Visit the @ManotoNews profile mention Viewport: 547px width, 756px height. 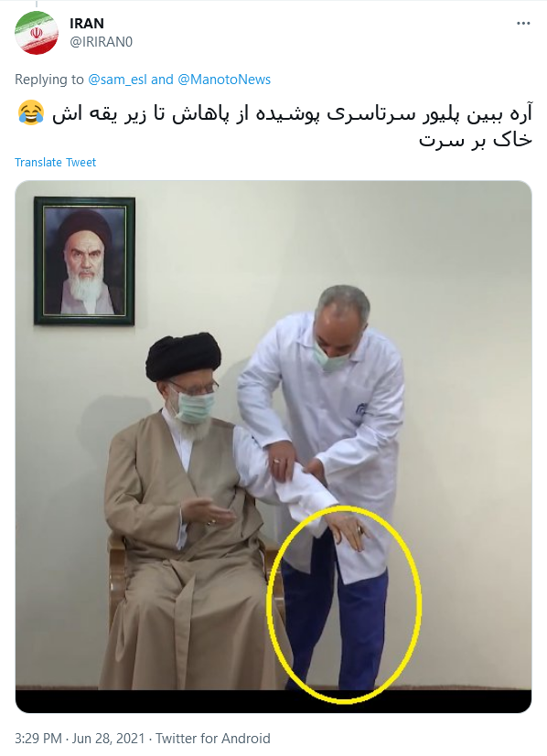click(224, 80)
